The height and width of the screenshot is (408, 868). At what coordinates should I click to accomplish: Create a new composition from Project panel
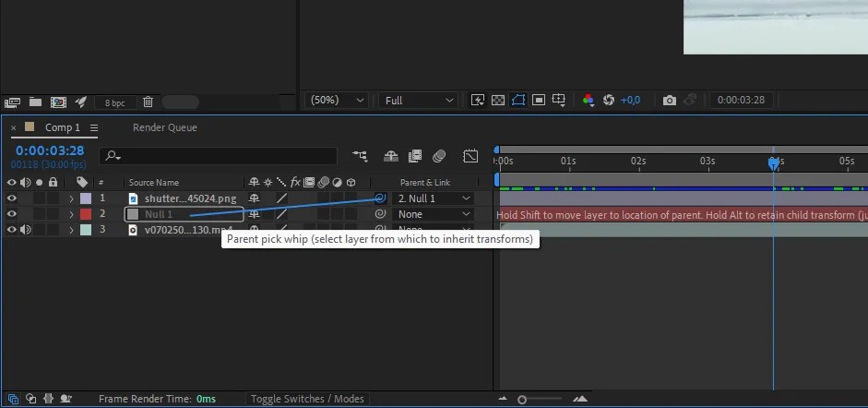pos(58,102)
